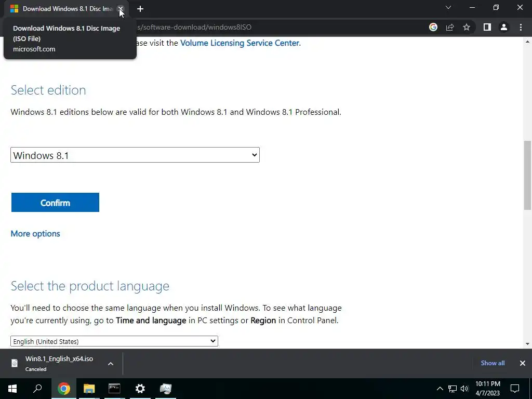Open the Command Prompt taskbar icon
The height and width of the screenshot is (399, 532).
[114, 389]
